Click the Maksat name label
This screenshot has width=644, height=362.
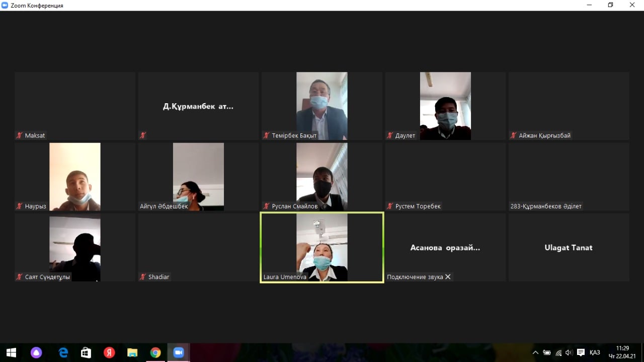[35, 135]
